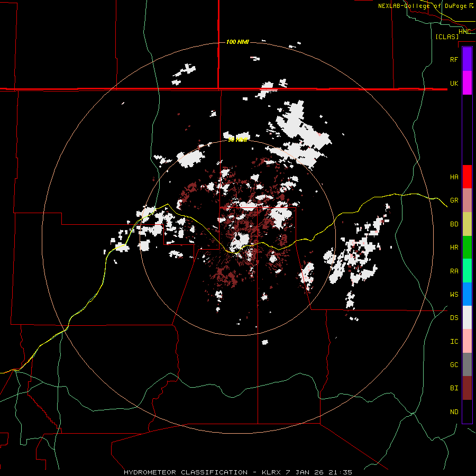Click the ND black legend swatch
This screenshot has height=476, width=476.
tap(467, 411)
